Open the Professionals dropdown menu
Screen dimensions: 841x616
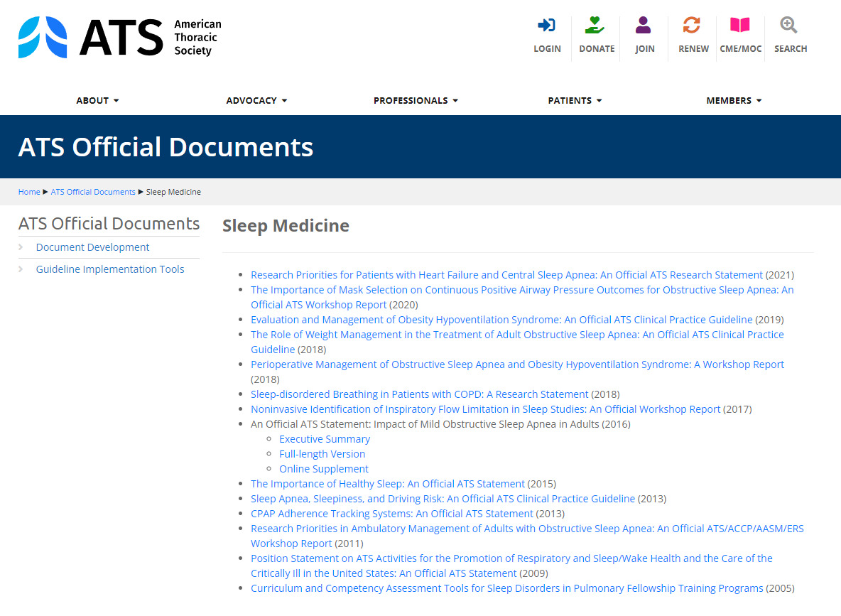[416, 101]
